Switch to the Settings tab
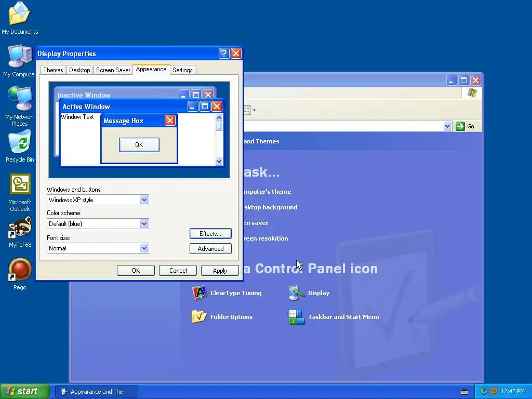532x399 pixels. [x=182, y=70]
